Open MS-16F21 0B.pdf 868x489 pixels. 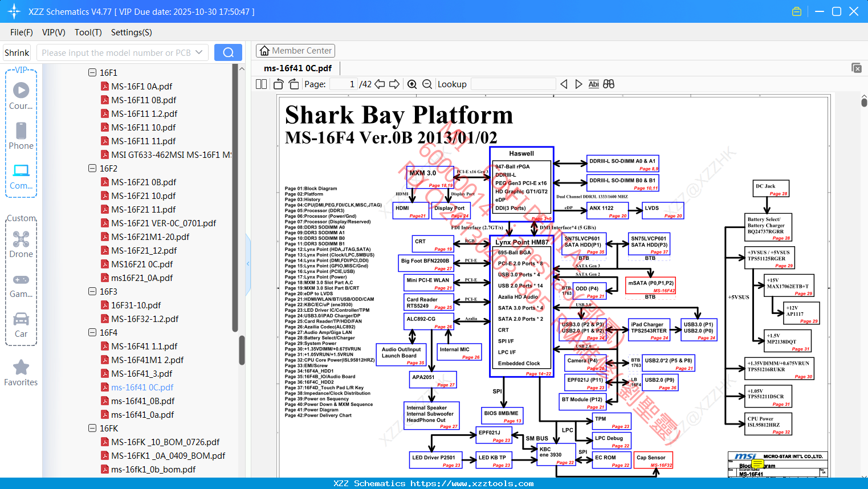pyautogui.click(x=144, y=182)
